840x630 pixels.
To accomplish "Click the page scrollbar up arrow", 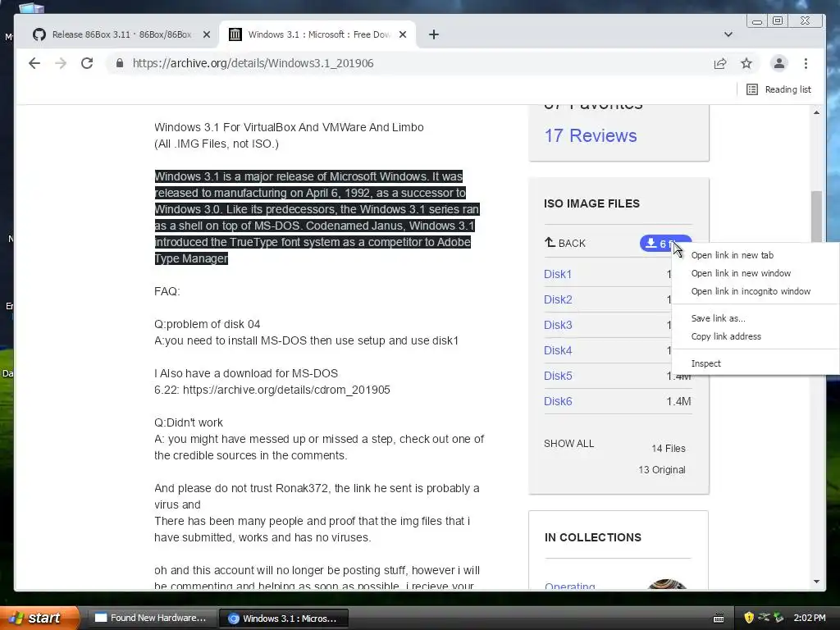I will click(x=816, y=112).
